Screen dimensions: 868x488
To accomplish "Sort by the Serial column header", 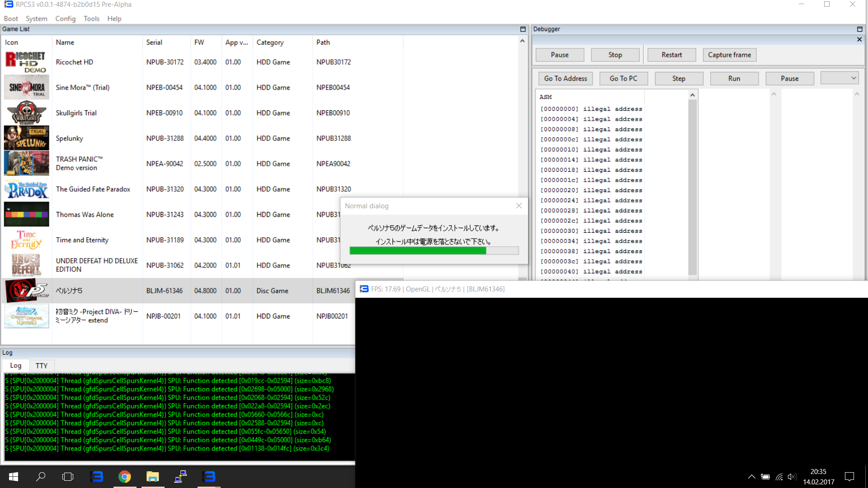I will (x=166, y=42).
